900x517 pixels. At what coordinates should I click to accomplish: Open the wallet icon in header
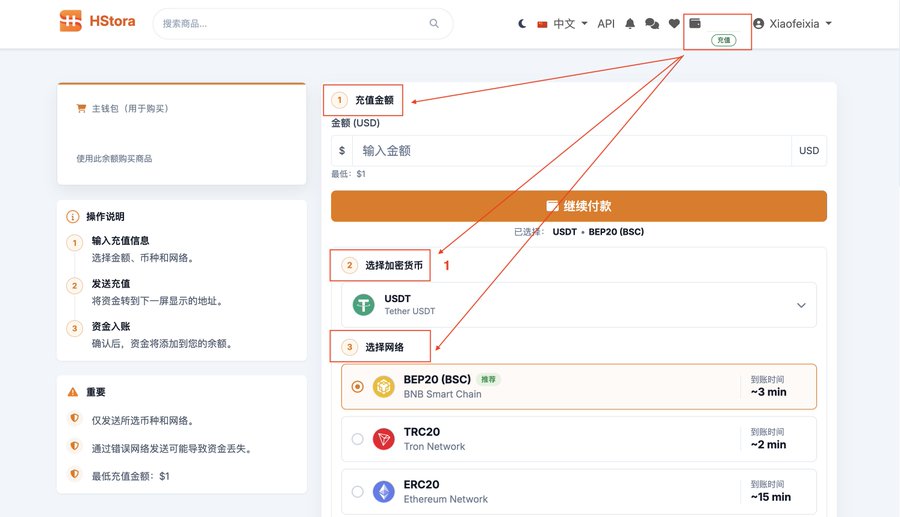click(695, 23)
